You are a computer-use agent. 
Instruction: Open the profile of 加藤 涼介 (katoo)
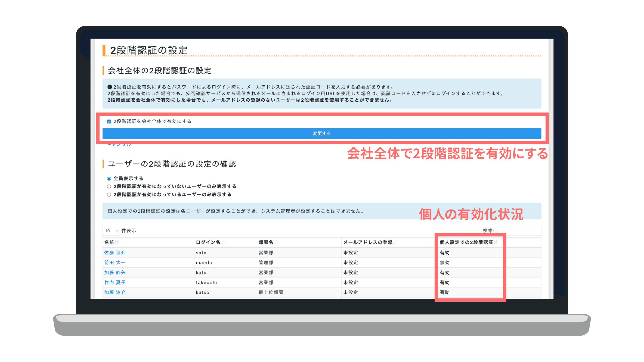(114, 292)
